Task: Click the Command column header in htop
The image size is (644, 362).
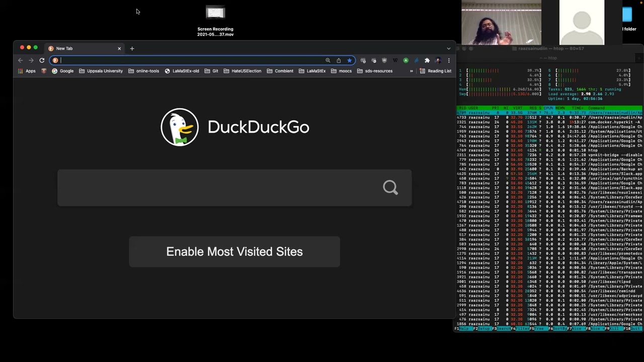Action: click(x=596, y=108)
